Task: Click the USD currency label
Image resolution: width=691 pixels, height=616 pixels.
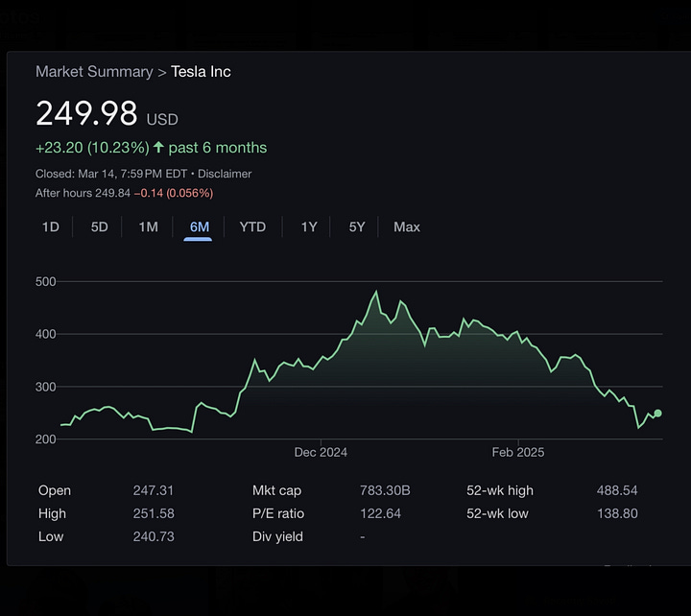Action: 162,119
